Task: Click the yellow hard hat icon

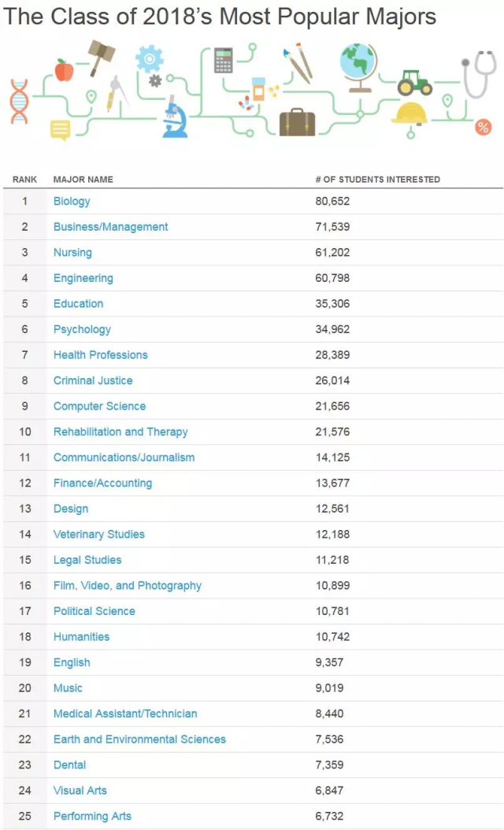Action: (409, 113)
